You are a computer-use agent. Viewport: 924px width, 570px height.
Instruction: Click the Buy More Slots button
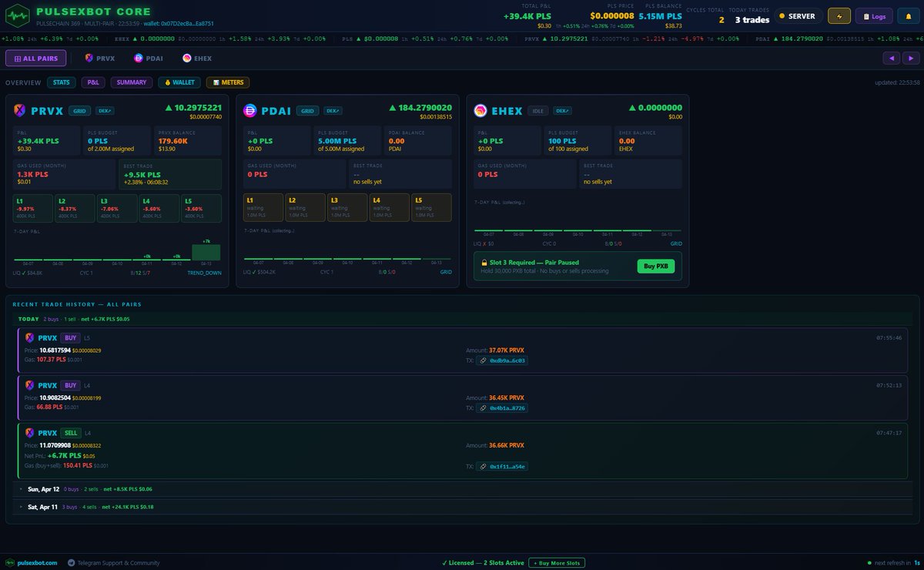(x=557, y=563)
